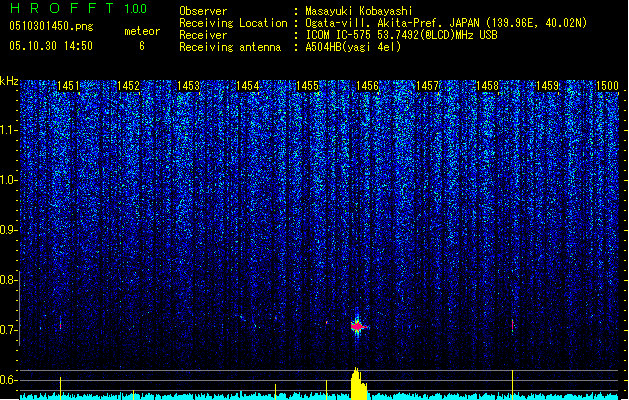629x400 pixels.
Task: Click the 1459 time axis label
Action: point(547,86)
